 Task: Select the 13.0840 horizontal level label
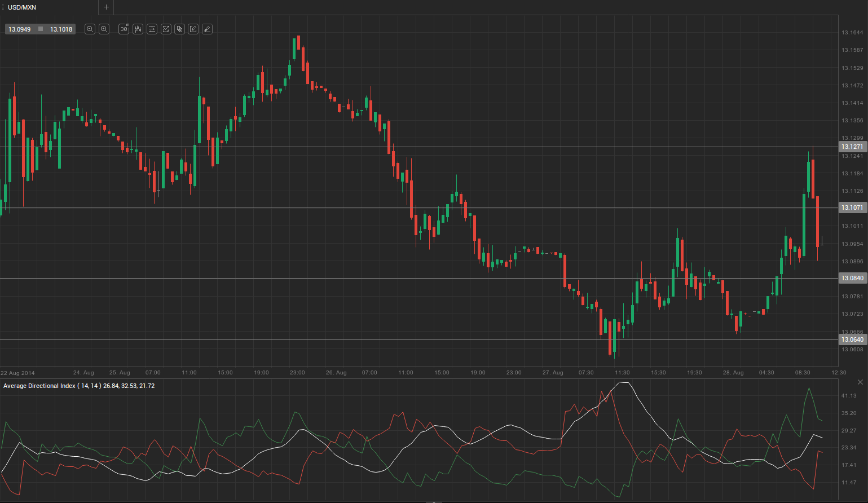point(852,278)
